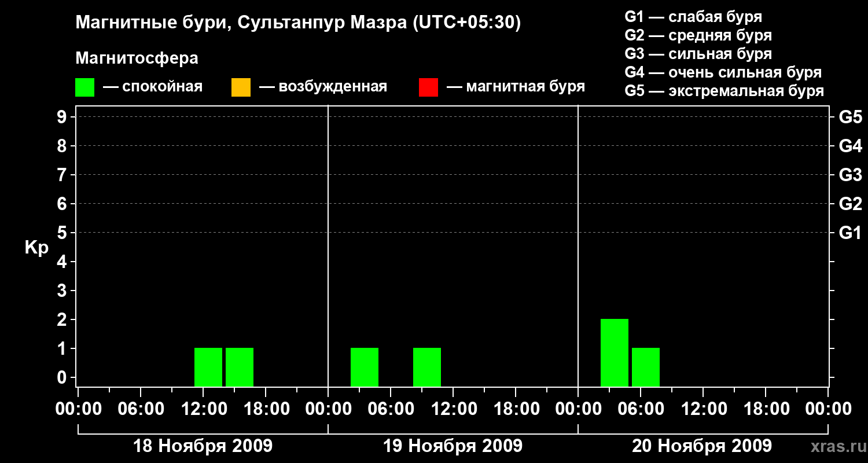Click the G1 label on the right axis
This screenshot has width=868, height=463.
(850, 233)
